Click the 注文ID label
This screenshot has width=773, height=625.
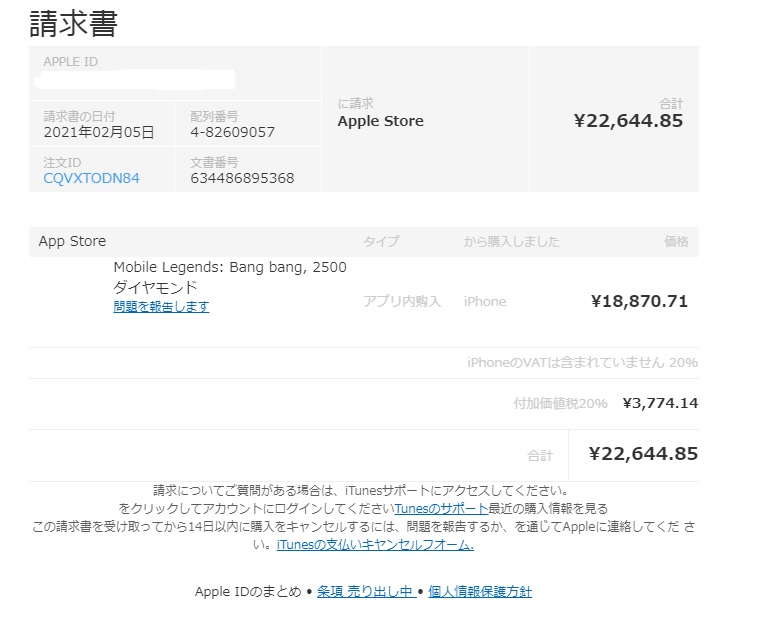click(62, 163)
